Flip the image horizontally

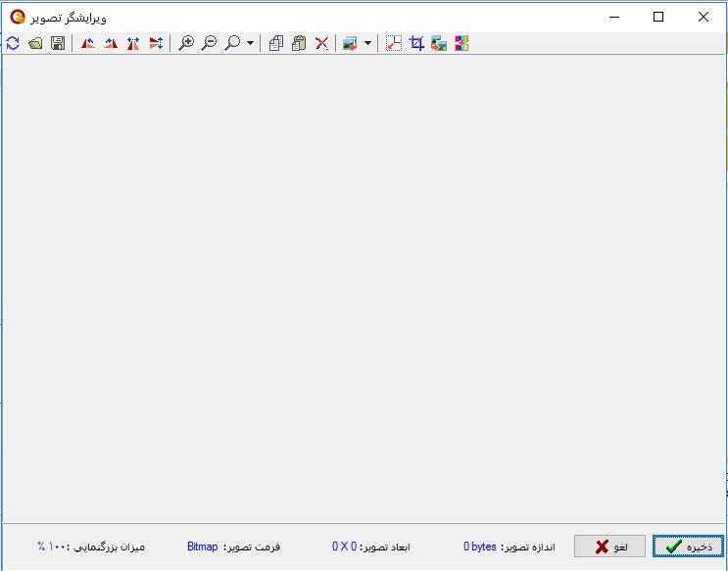pyautogui.click(x=133, y=43)
